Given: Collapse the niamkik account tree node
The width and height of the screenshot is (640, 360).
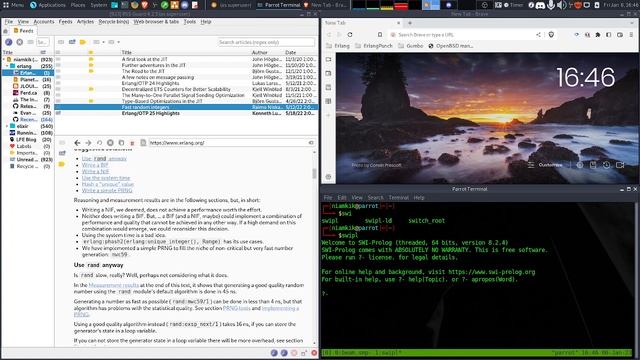Looking at the screenshot, I should click(4, 60).
